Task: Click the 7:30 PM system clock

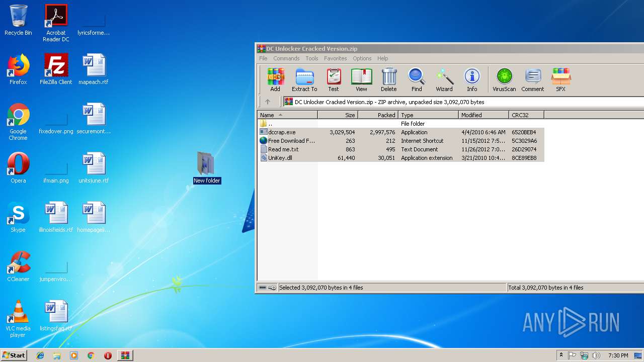Action: tap(618, 355)
